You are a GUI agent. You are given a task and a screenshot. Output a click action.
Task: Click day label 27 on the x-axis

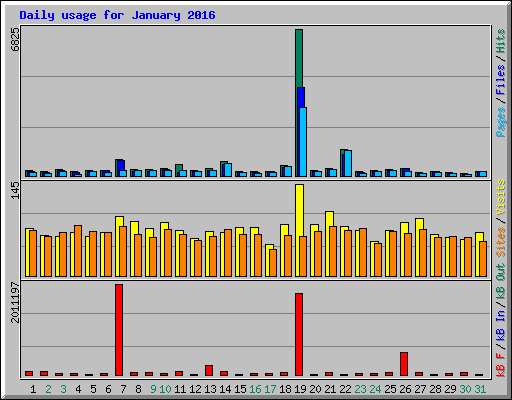pyautogui.click(x=420, y=389)
